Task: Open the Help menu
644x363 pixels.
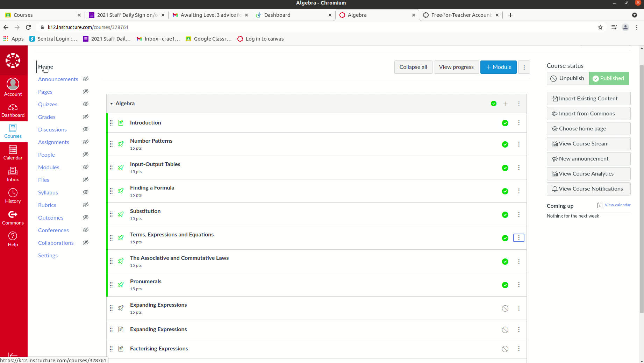Action: [13, 240]
